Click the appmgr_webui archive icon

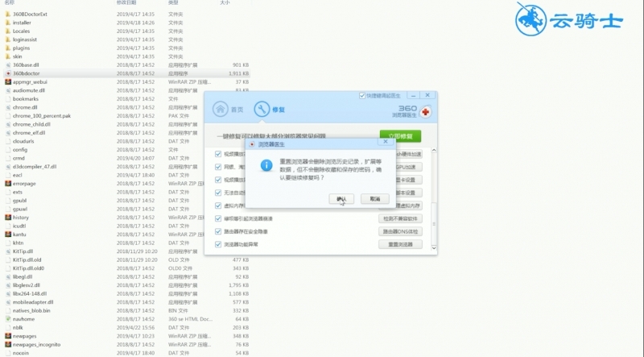(x=8, y=82)
